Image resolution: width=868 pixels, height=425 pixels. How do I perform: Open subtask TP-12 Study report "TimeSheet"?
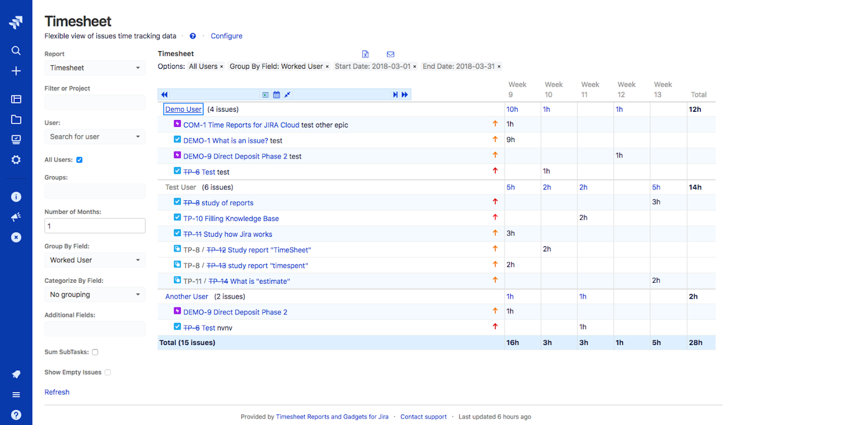pyautogui.click(x=259, y=250)
